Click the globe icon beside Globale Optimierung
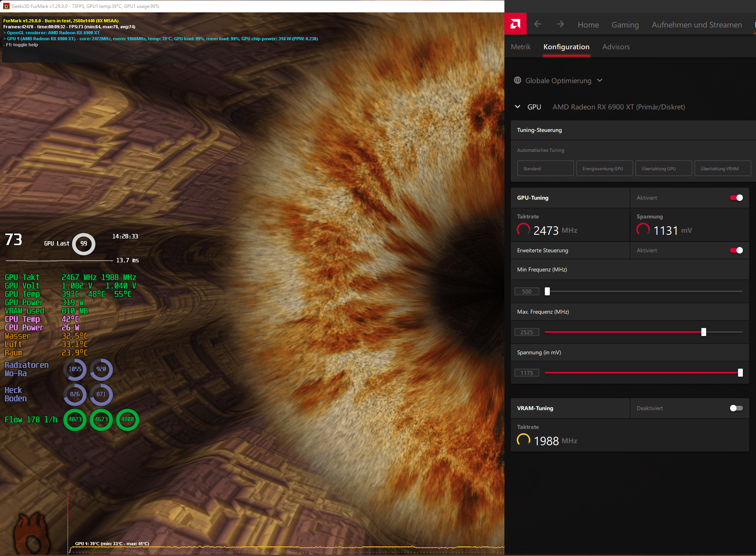Viewport: 756px width, 556px height. pos(518,80)
